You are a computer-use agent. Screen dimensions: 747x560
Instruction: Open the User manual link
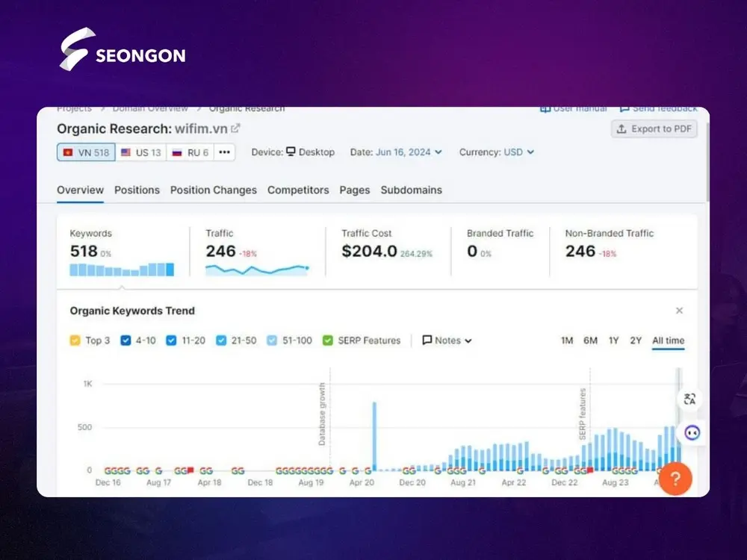(x=574, y=109)
